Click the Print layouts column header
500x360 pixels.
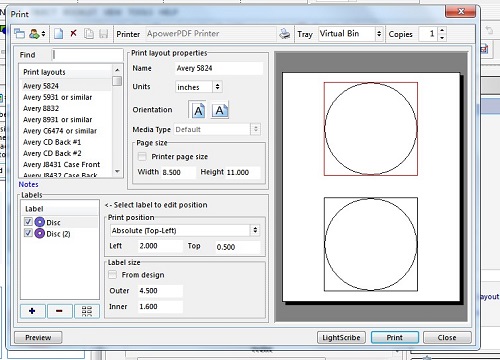[x=66, y=72]
